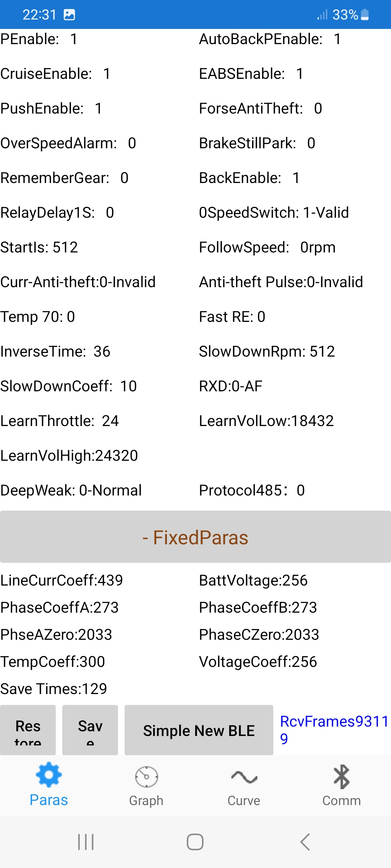This screenshot has width=391, height=868.
Task: Tap the Simple New BLE button
Action: pos(199,731)
